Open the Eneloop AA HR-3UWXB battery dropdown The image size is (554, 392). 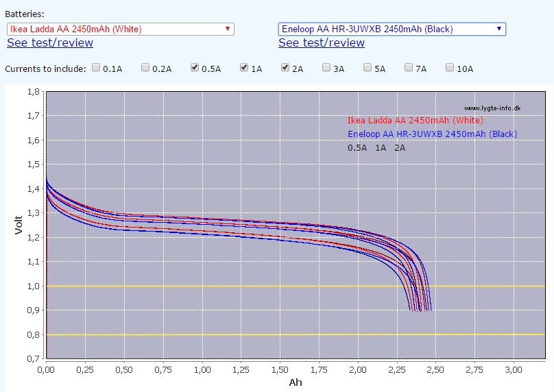click(392, 29)
